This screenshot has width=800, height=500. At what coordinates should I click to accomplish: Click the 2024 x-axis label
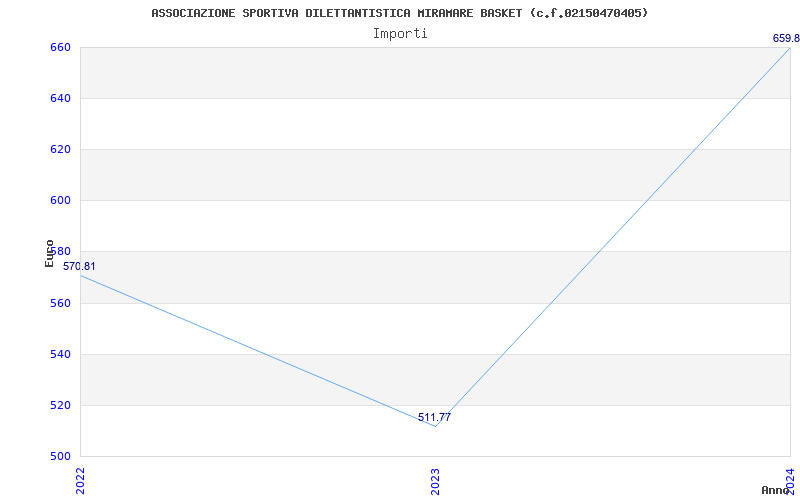790,481
